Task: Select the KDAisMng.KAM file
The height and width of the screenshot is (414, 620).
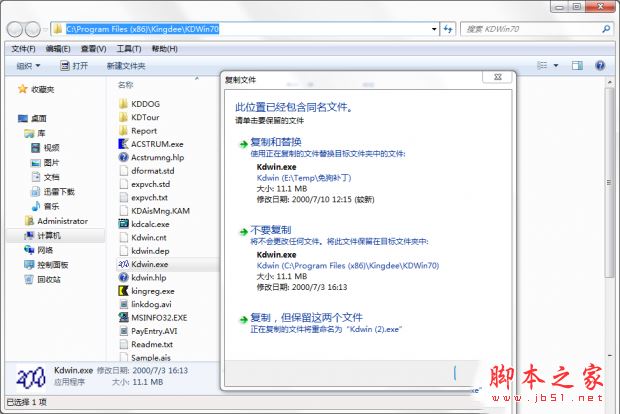Action: [155, 211]
